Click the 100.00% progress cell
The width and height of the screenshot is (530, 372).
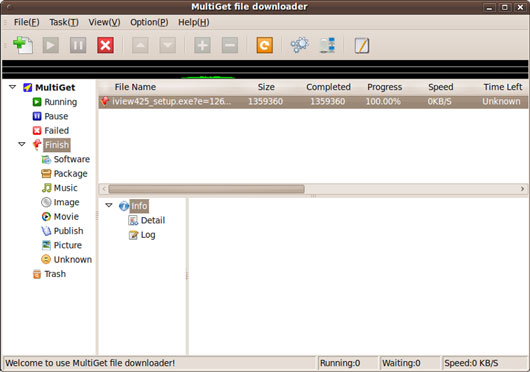pos(383,101)
